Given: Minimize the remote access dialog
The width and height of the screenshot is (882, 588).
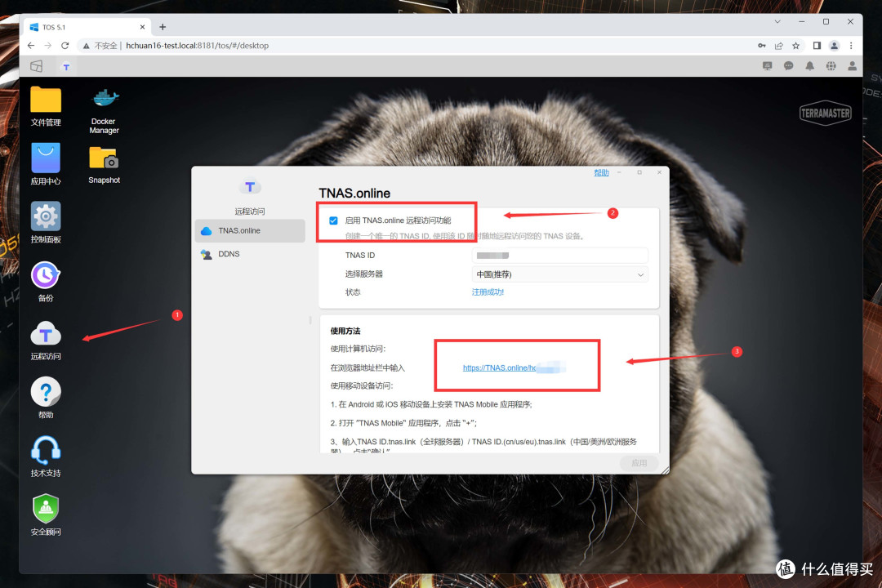Looking at the screenshot, I should pos(619,172).
